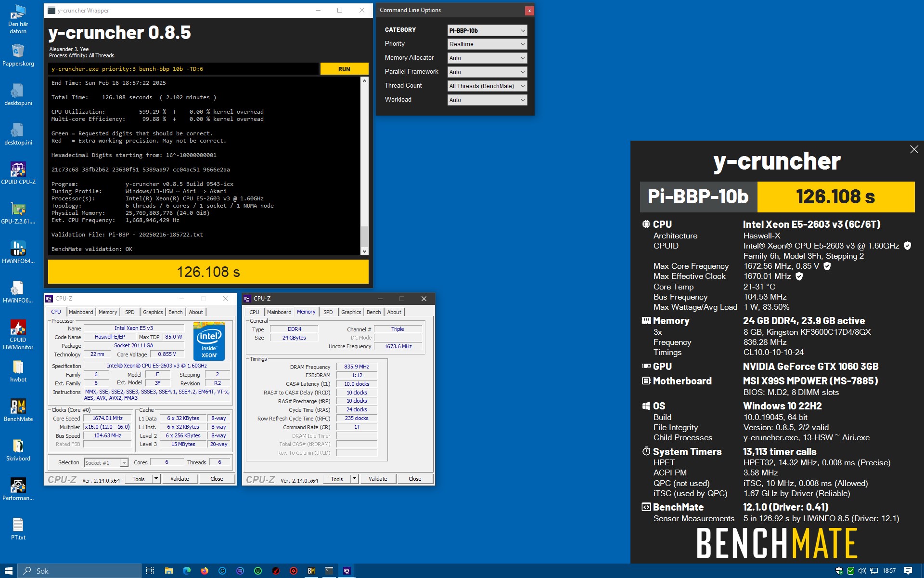Image resolution: width=924 pixels, height=578 pixels.
Task: Expand the Priority dropdown set to Realtime
Action: point(487,44)
